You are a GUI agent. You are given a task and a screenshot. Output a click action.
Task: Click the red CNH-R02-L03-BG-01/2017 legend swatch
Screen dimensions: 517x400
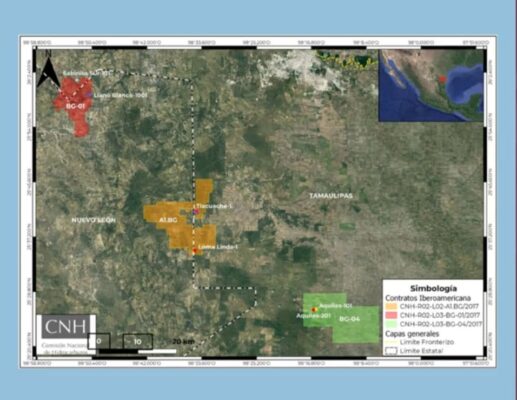click(391, 315)
